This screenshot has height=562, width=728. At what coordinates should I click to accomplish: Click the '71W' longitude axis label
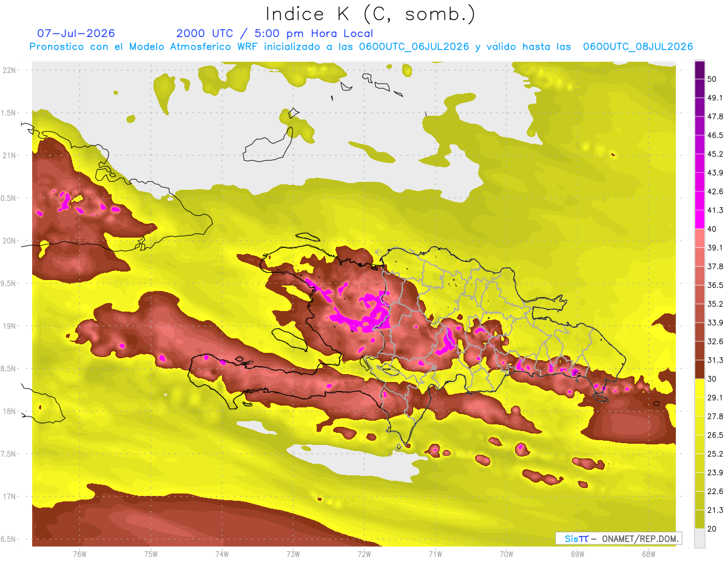(435, 554)
